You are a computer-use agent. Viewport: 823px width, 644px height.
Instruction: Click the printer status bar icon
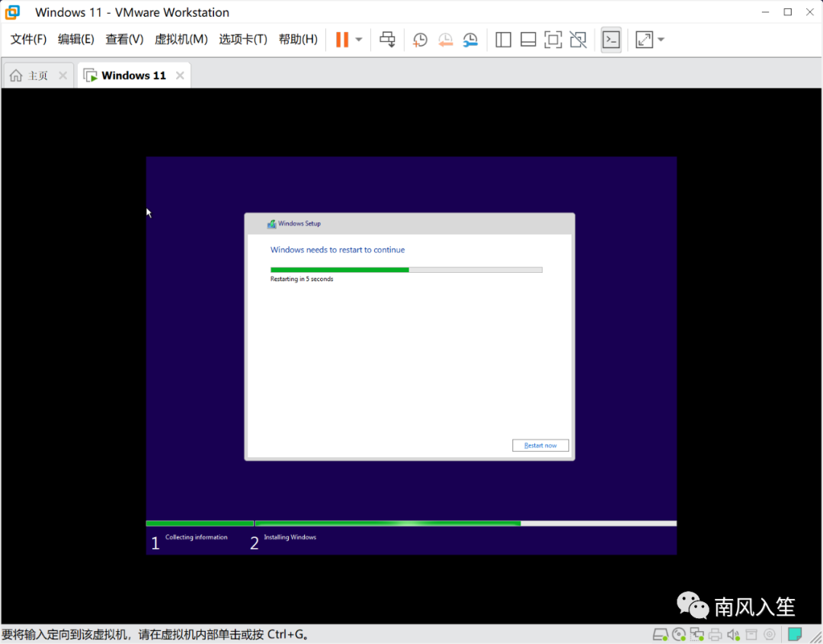715,635
